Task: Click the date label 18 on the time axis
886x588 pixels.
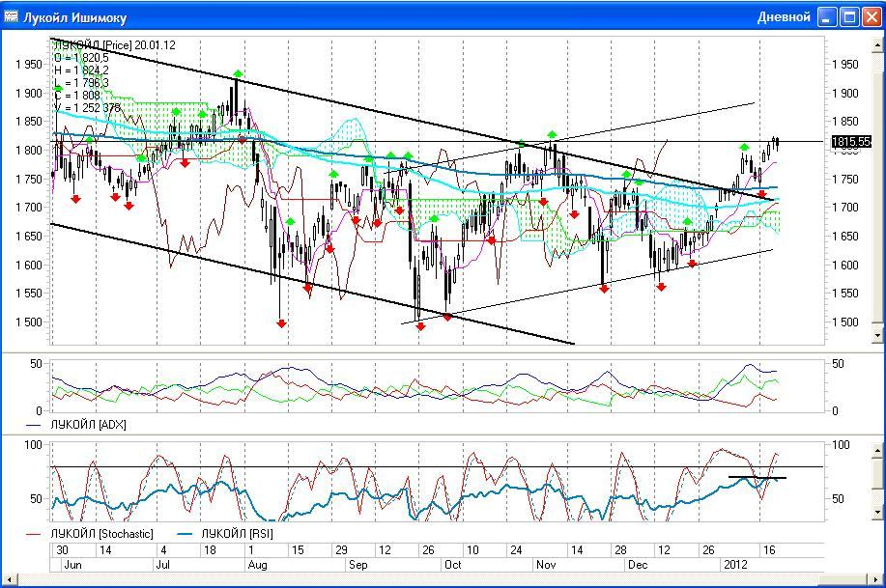Action: [210, 550]
